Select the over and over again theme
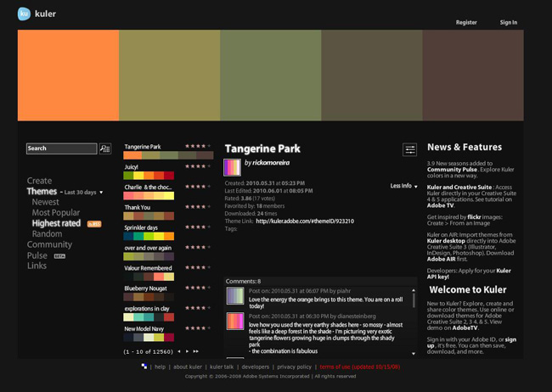Viewport: 552px width, 392px height. coord(149,253)
